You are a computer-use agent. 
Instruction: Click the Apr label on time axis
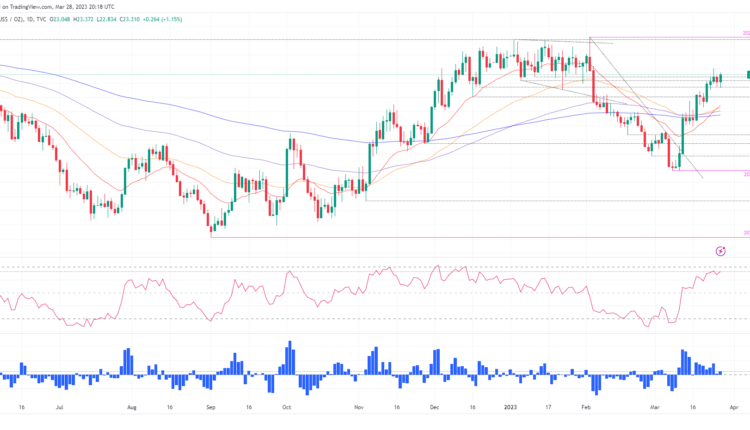tap(733, 408)
